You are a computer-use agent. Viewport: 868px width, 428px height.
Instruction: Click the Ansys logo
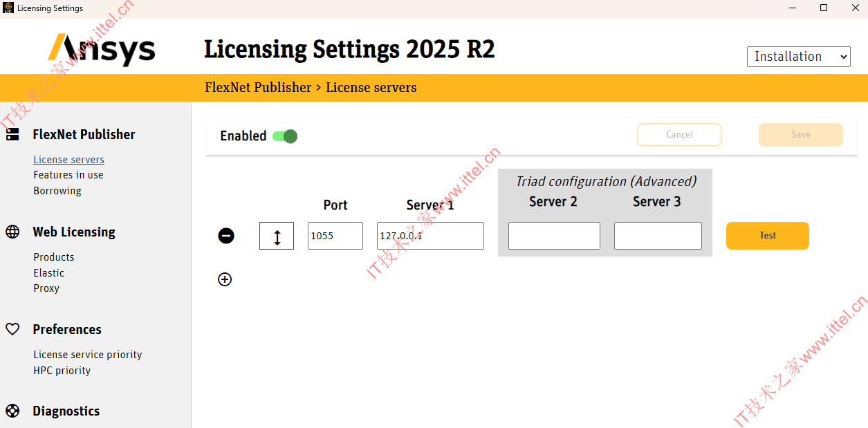point(102,49)
